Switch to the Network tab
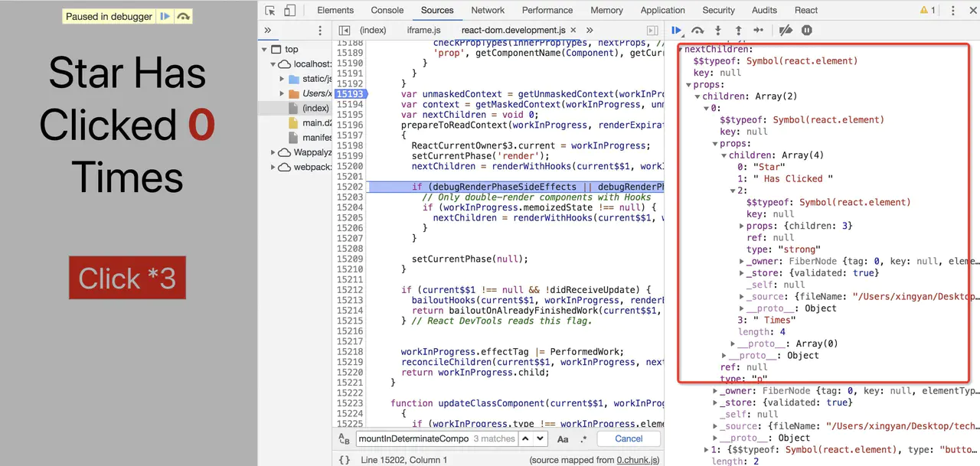The height and width of the screenshot is (466, 980). (488, 11)
